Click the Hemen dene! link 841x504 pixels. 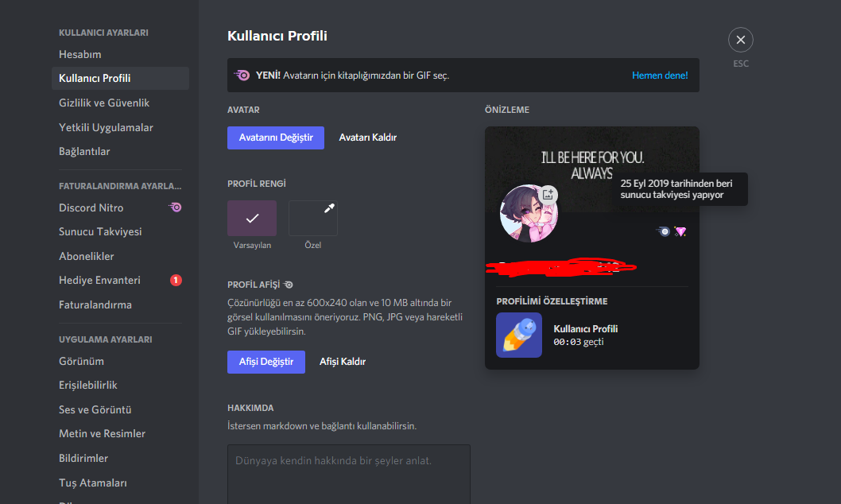(660, 76)
